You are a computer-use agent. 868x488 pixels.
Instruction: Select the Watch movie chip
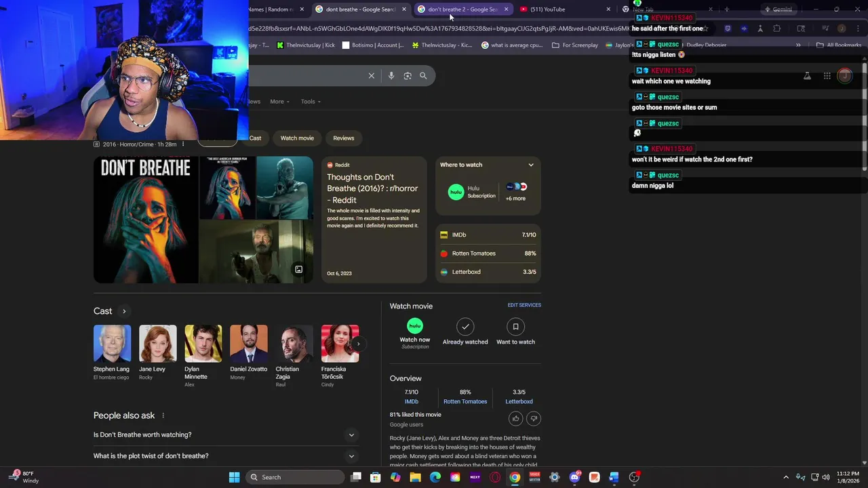(x=297, y=138)
